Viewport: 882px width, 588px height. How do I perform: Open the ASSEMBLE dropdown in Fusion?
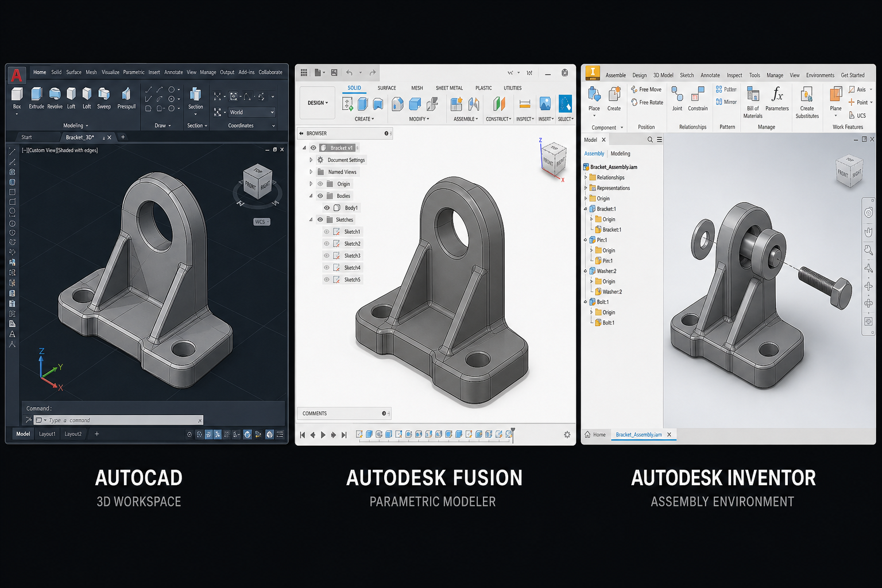[x=466, y=119]
